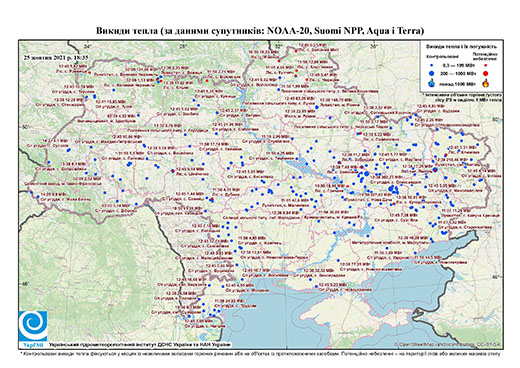520x368 pixels.
Task: Click the 24° longitude label at top
Action: 87,46
